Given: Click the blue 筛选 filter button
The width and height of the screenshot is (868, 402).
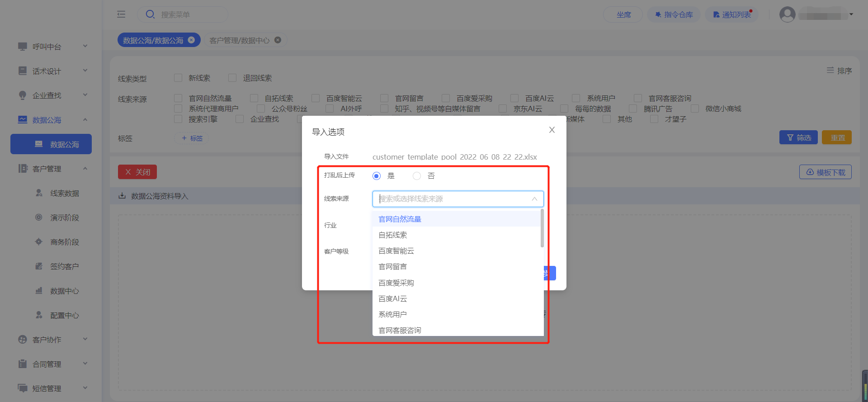Looking at the screenshot, I should pos(798,137).
